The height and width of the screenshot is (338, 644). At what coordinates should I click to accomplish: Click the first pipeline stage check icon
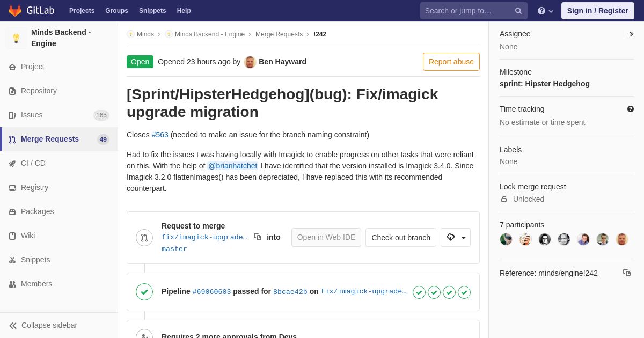tap(419, 292)
